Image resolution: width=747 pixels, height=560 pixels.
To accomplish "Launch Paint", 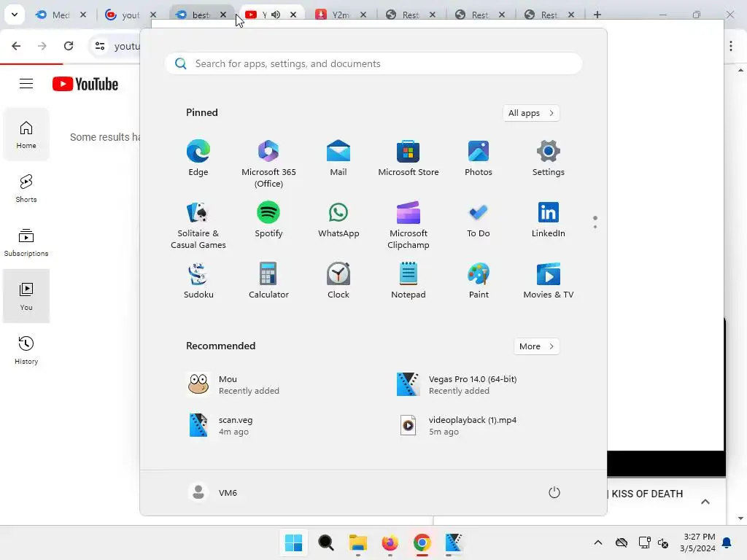I will pos(479,281).
